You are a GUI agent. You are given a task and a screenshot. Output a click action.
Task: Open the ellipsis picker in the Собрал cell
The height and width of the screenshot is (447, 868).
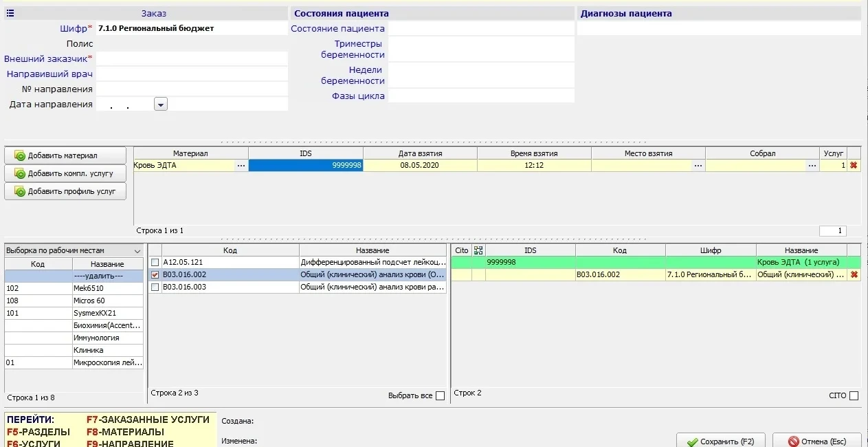(812, 166)
